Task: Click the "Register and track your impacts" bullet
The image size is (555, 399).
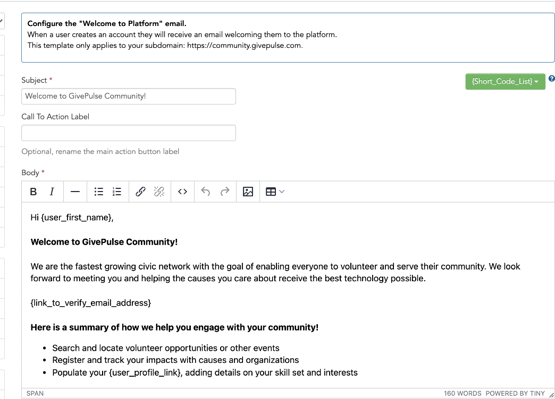Action: coord(176,360)
